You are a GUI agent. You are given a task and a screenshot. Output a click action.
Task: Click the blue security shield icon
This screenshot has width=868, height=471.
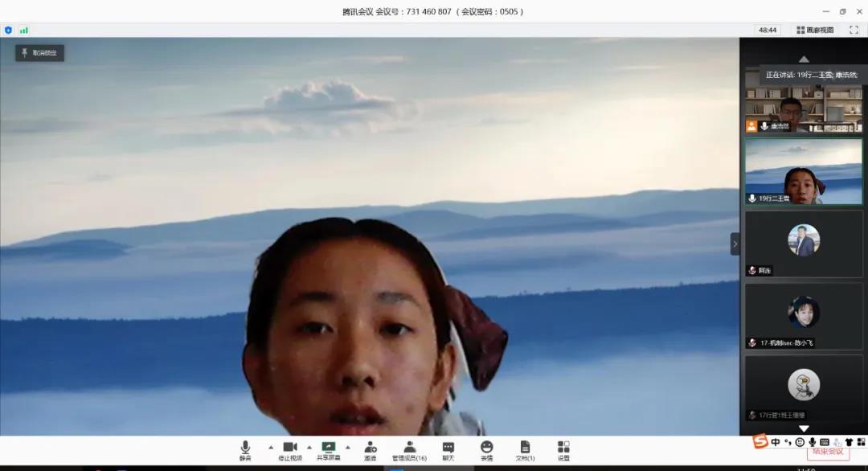point(8,31)
